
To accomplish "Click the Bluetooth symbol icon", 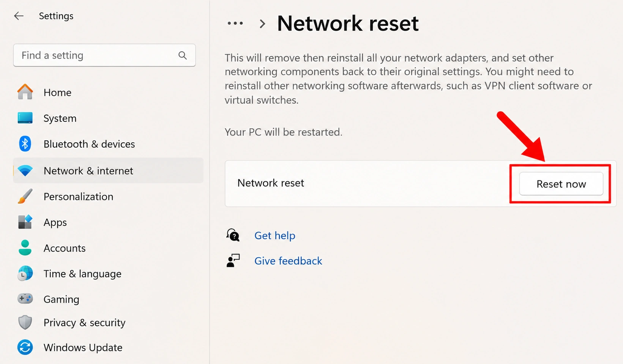I will tap(25, 144).
